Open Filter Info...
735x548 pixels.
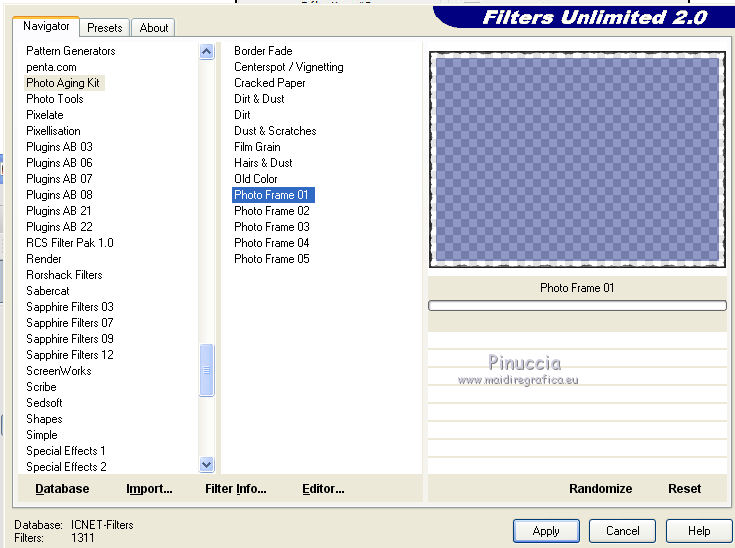click(235, 488)
